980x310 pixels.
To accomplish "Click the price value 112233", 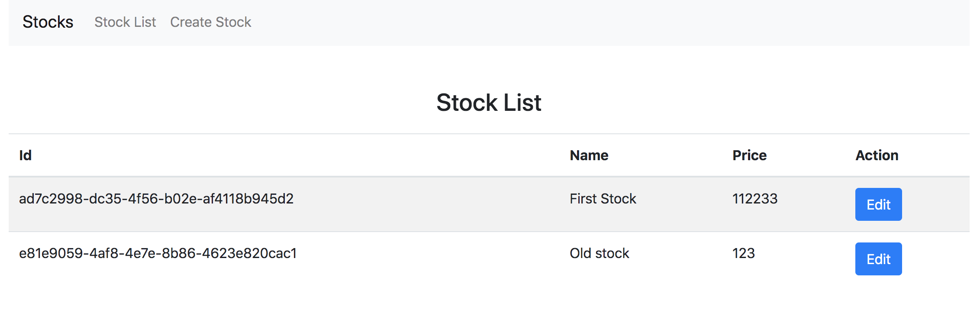I will pos(755,199).
